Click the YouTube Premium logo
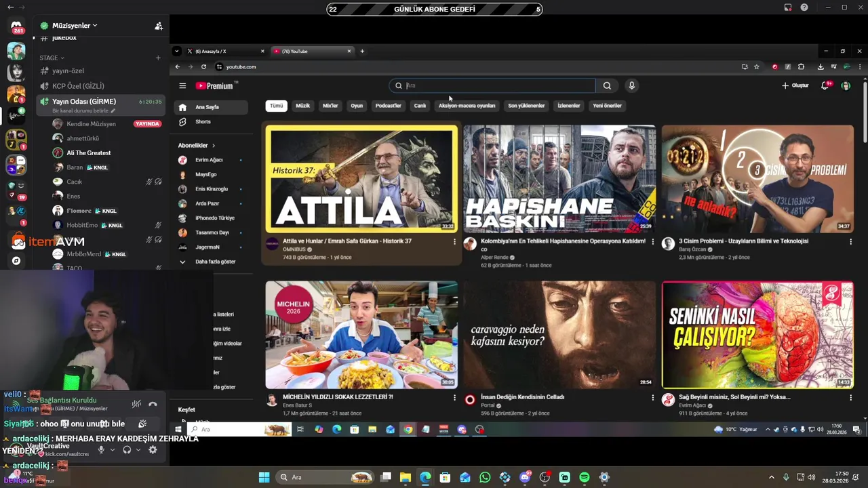This screenshot has height=488, width=868. point(216,86)
